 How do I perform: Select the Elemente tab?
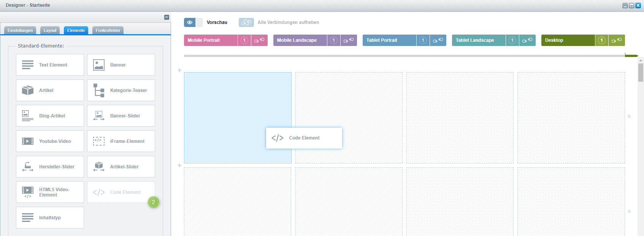(76, 30)
